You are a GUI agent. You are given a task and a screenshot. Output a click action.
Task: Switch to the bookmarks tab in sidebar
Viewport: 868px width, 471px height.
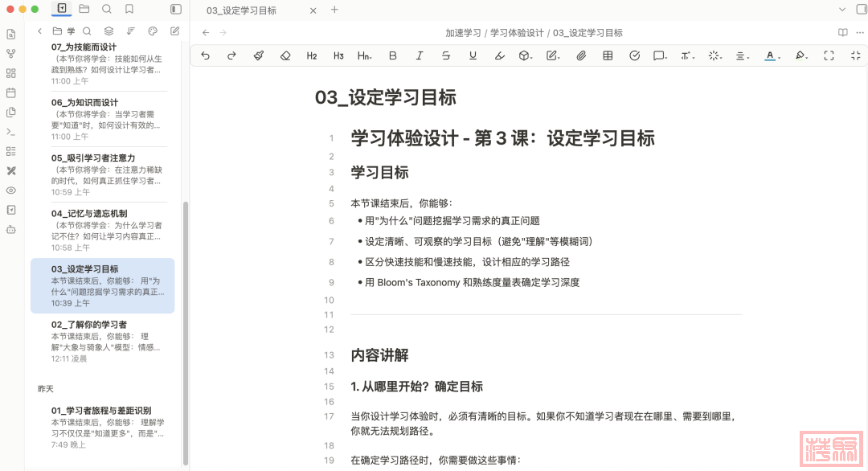[129, 9]
